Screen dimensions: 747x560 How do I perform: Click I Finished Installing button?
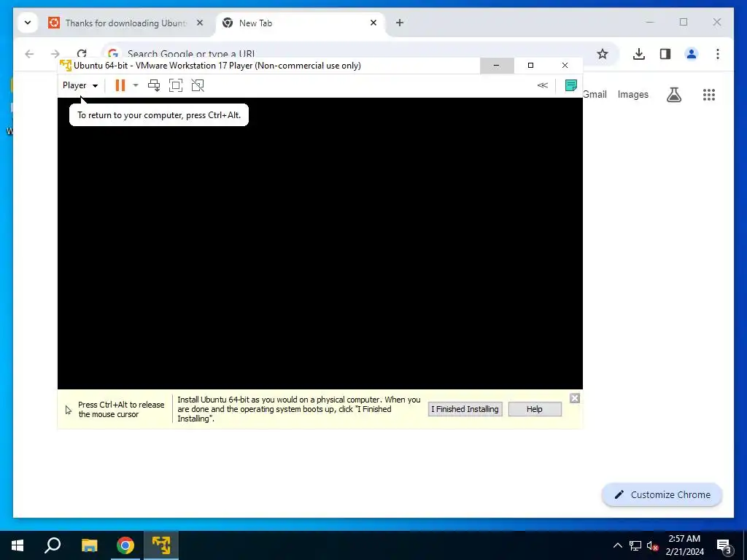pyautogui.click(x=465, y=409)
